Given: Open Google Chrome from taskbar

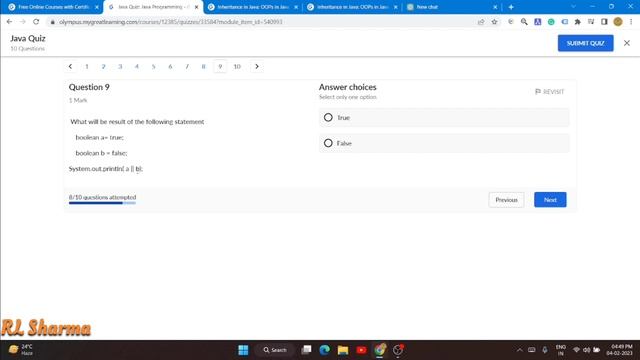Looking at the screenshot, I should click(x=380, y=350).
